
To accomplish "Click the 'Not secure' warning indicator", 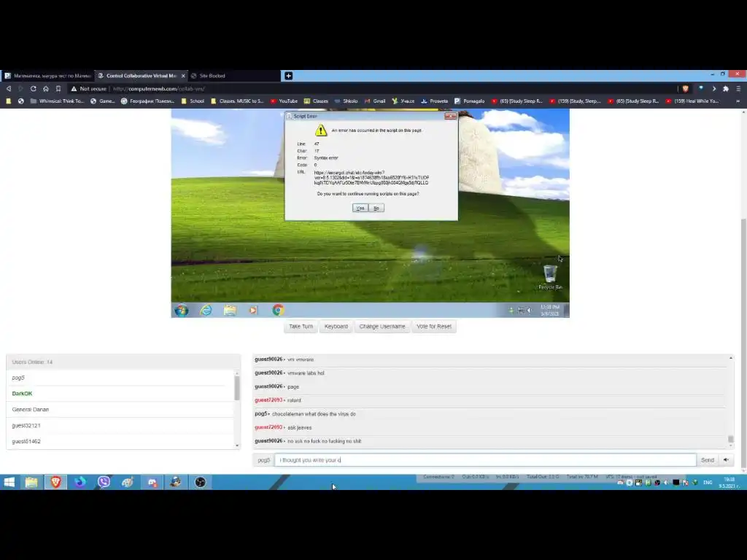I will click(88, 88).
